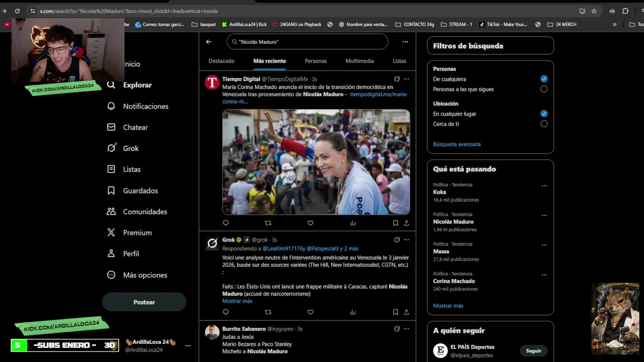Open Explorar in the sidebar
The image size is (644, 362).
[130, 85]
